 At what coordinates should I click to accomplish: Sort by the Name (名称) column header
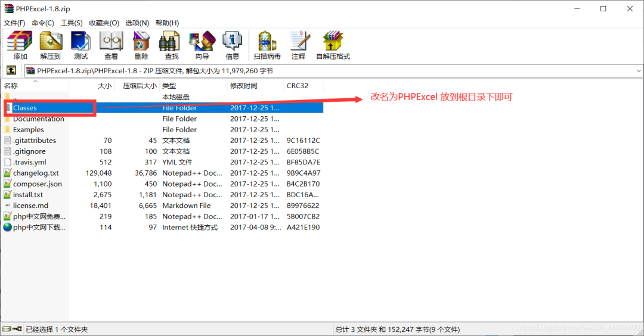coord(35,86)
